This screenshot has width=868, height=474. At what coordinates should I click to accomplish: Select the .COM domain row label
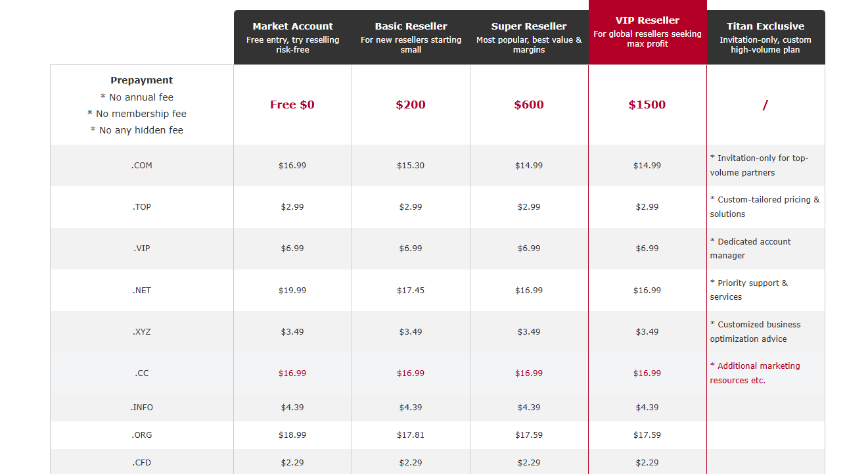point(141,166)
